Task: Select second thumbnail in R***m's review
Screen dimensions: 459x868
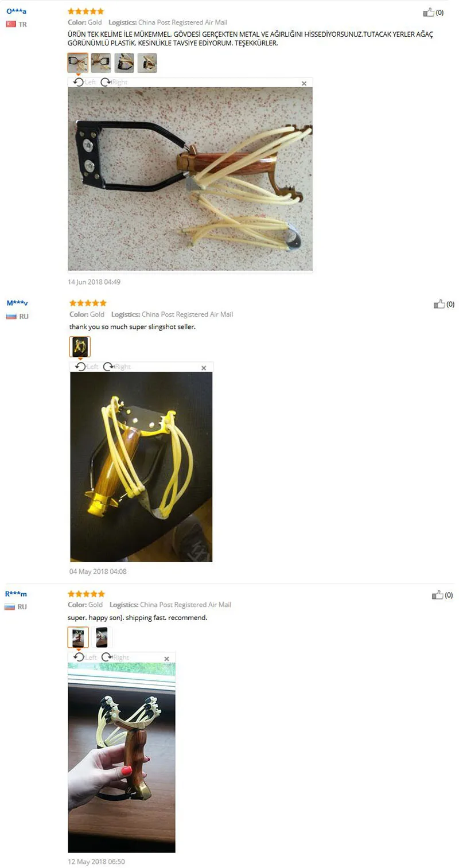Action: (102, 637)
